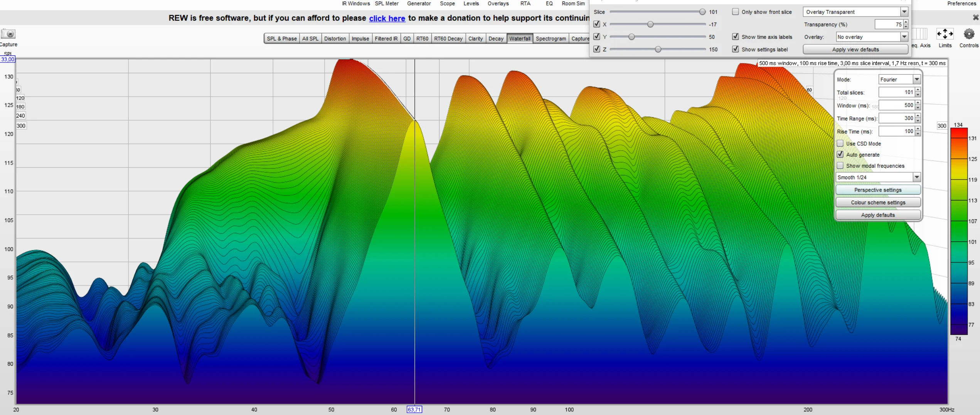
Task: Click Colour scheme settings button
Action: click(878, 202)
